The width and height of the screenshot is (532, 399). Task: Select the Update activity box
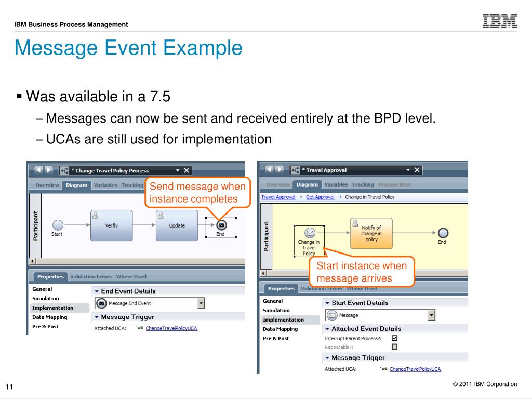click(177, 225)
